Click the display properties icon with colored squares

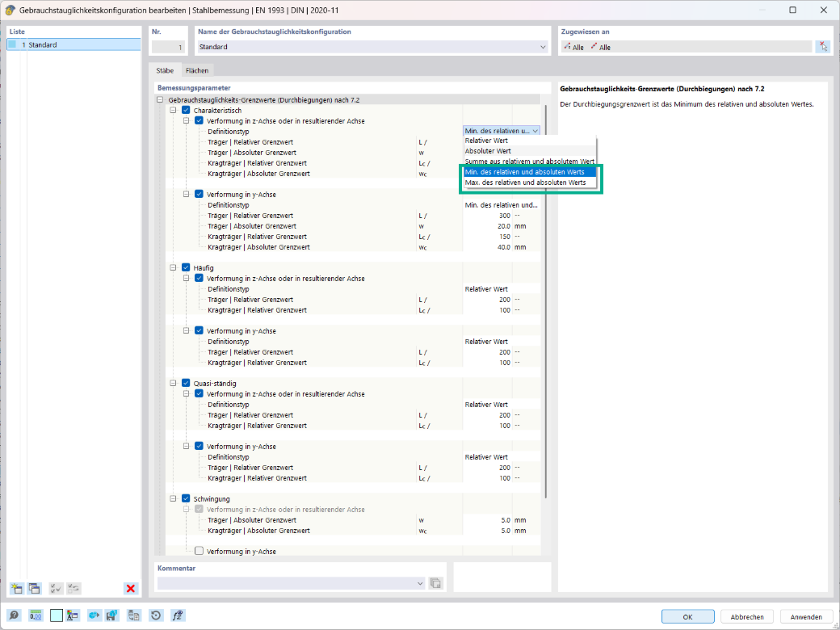(x=73, y=615)
